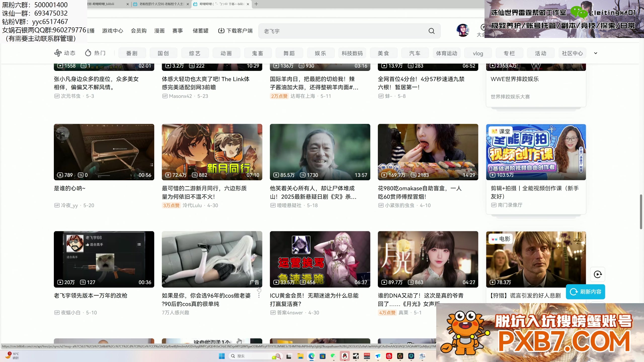The width and height of the screenshot is (644, 362).
Task: Open title 老飞宇领先版本一万年的改枪
Action: (x=91, y=296)
